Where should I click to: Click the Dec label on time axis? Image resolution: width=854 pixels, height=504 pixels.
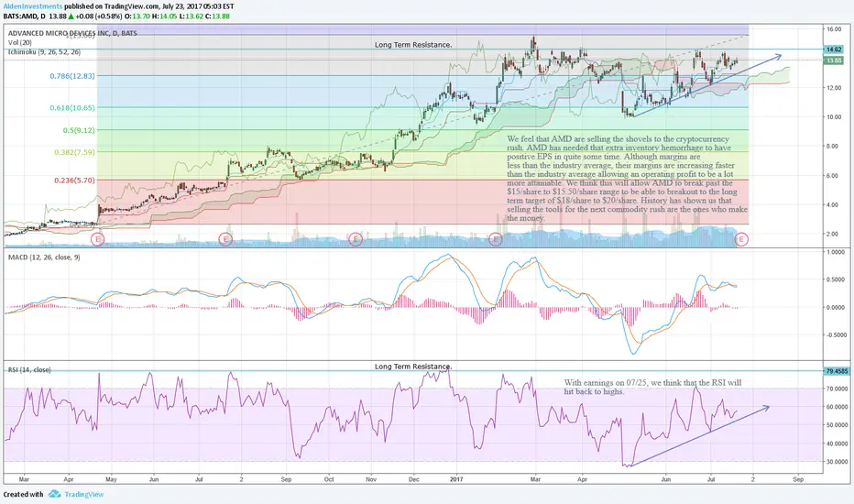point(413,479)
